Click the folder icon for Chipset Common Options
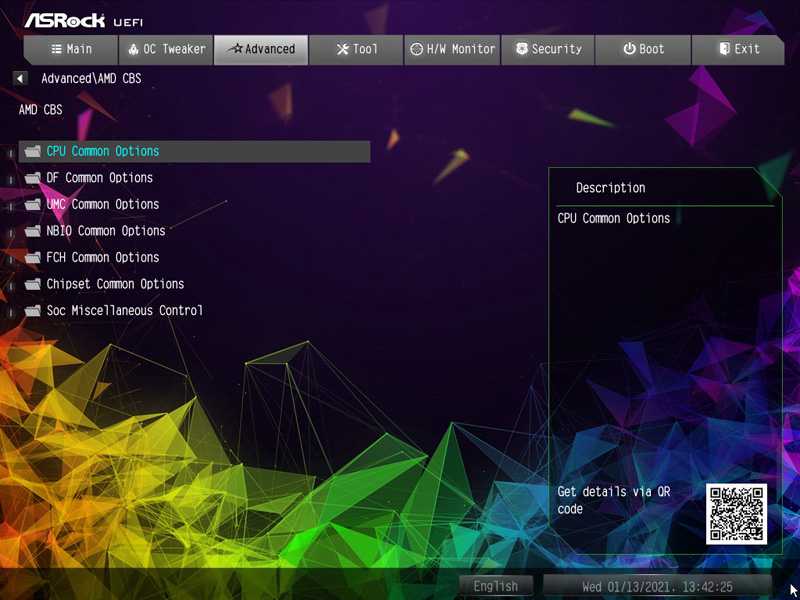This screenshot has width=800, height=600. point(33,284)
